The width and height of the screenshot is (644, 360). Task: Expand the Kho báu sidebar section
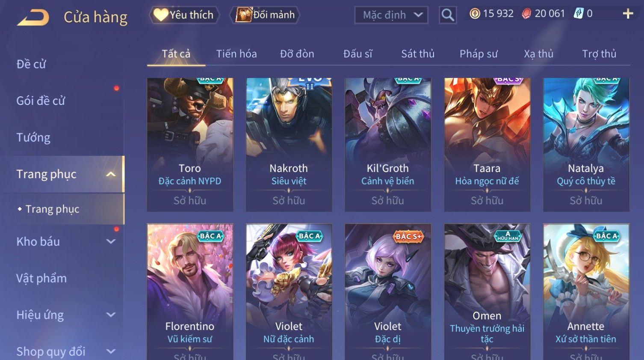click(111, 241)
